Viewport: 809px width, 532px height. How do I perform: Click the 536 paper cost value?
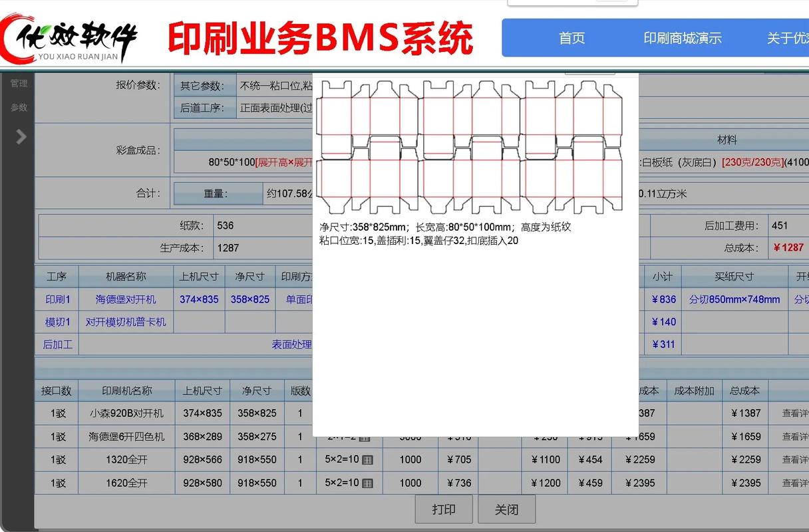(x=225, y=225)
